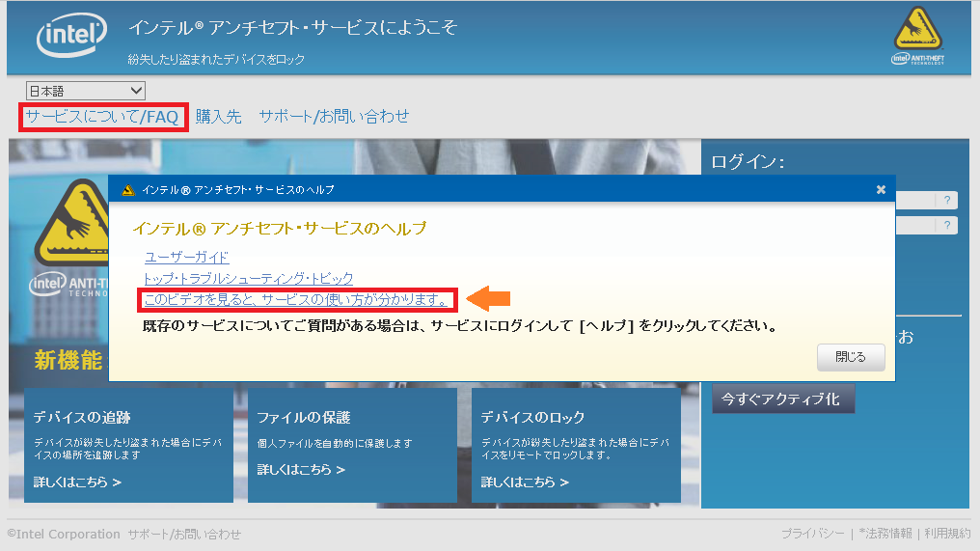Screen dimensions: 980x551
Task: Click the 新機能 banner text
Action: pos(68,360)
